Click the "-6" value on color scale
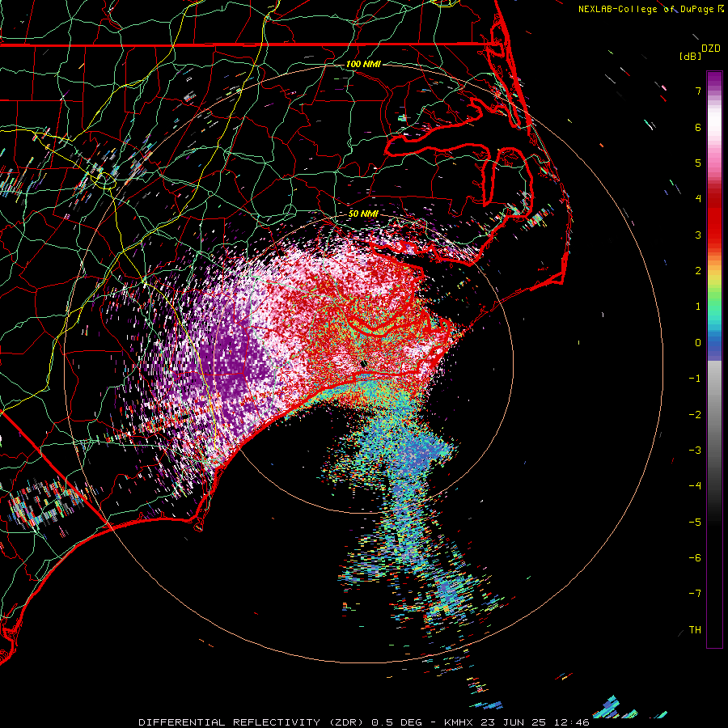The image size is (728, 728). pyautogui.click(x=695, y=558)
